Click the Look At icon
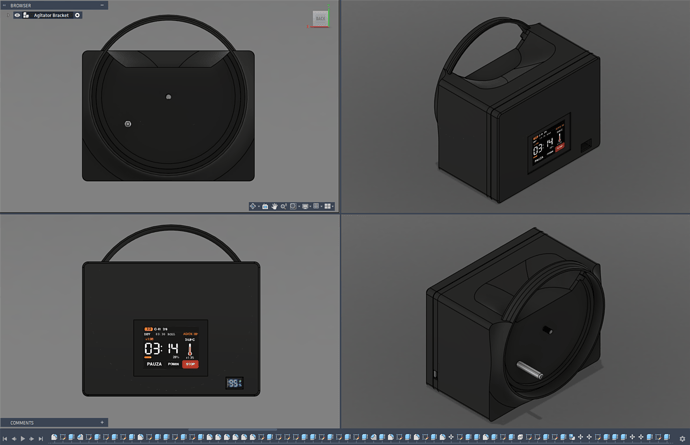The image size is (690, 445). (x=265, y=206)
